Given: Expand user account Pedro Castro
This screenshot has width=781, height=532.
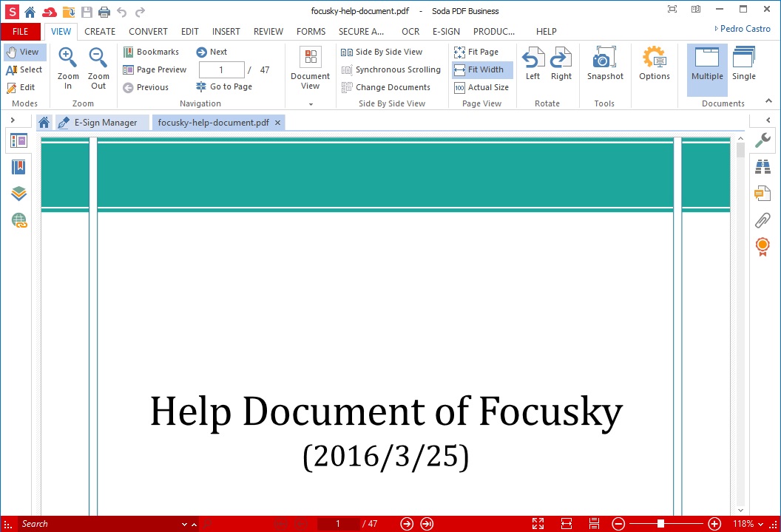Looking at the screenshot, I should tap(742, 29).
